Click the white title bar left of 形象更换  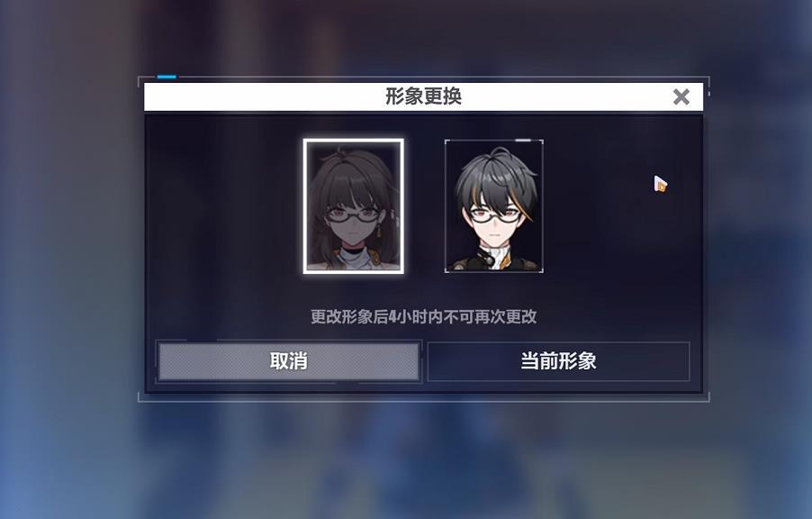(x=264, y=97)
